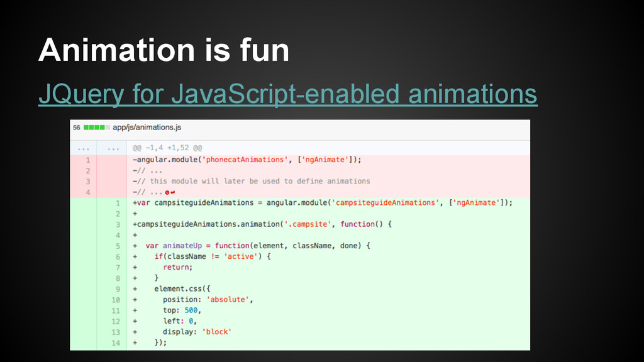Select removed comment 'this module will later be used'
The width and height of the screenshot is (644, 362).
click(251, 181)
